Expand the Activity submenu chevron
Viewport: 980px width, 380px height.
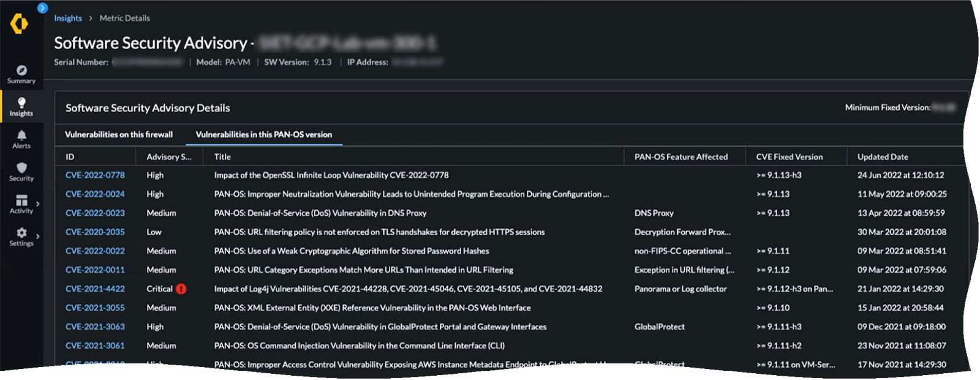pos(38,203)
